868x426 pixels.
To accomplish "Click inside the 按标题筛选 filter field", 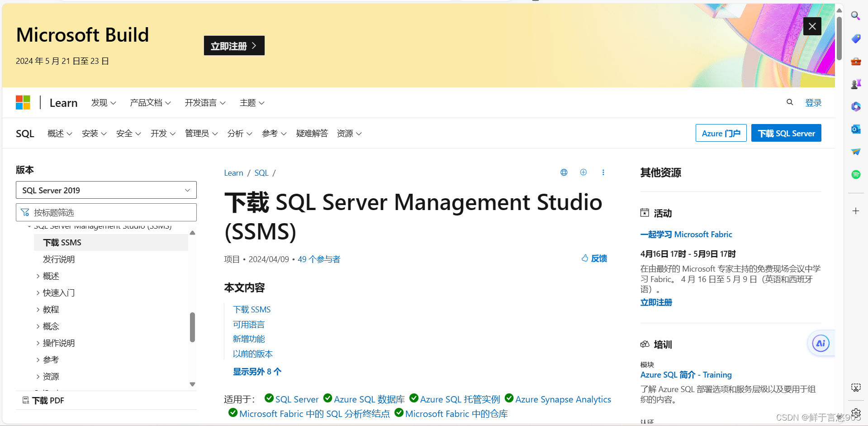I will [106, 212].
